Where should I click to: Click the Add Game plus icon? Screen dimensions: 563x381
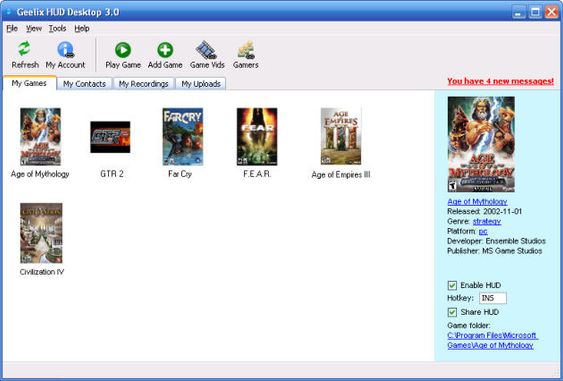coord(165,50)
